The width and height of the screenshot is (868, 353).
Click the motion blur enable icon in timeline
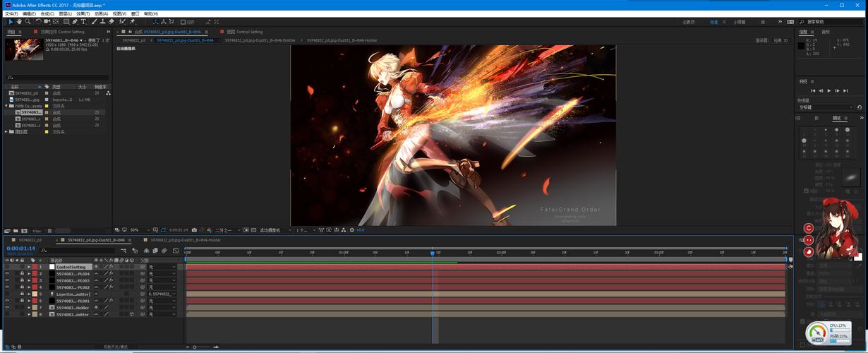(x=164, y=251)
